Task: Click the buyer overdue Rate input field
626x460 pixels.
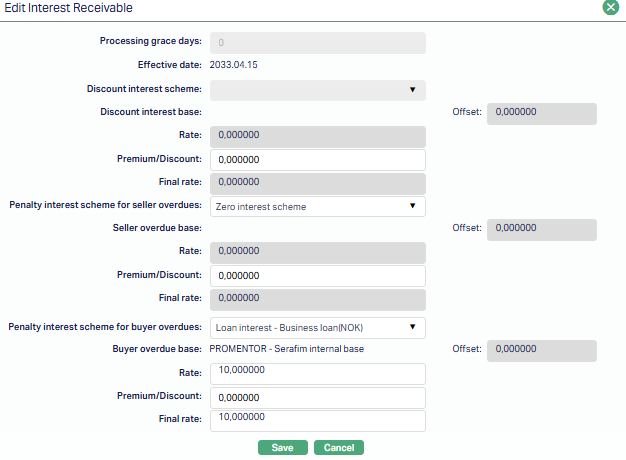Action: click(x=318, y=373)
